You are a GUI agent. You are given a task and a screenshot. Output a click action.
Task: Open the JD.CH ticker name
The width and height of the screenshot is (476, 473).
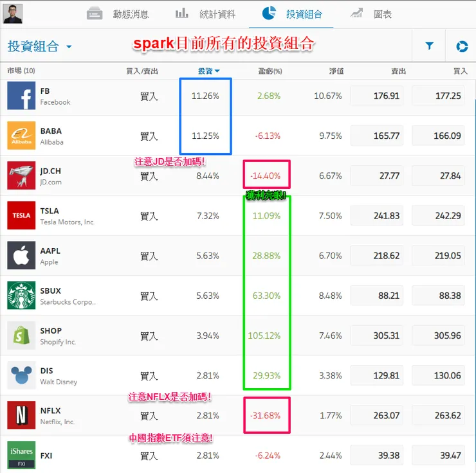(50, 171)
